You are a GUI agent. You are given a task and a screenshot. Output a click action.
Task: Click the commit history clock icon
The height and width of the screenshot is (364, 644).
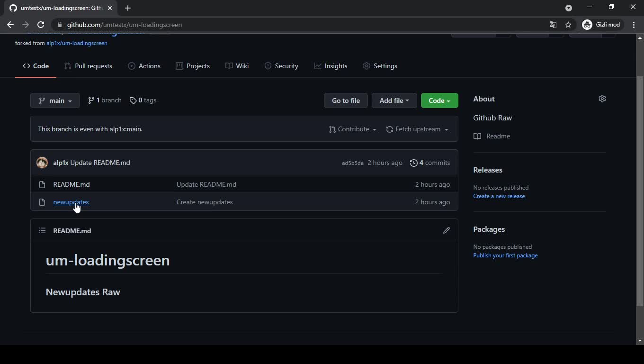(x=414, y=163)
